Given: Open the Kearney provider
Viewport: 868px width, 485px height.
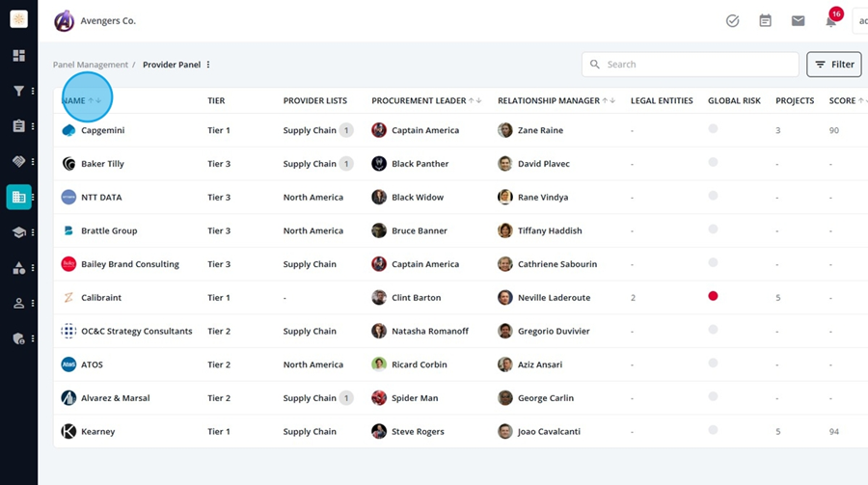Looking at the screenshot, I should click(98, 432).
